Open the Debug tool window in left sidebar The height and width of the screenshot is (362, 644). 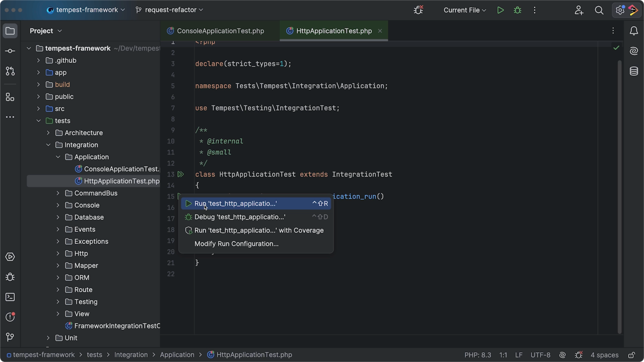pos(10,277)
